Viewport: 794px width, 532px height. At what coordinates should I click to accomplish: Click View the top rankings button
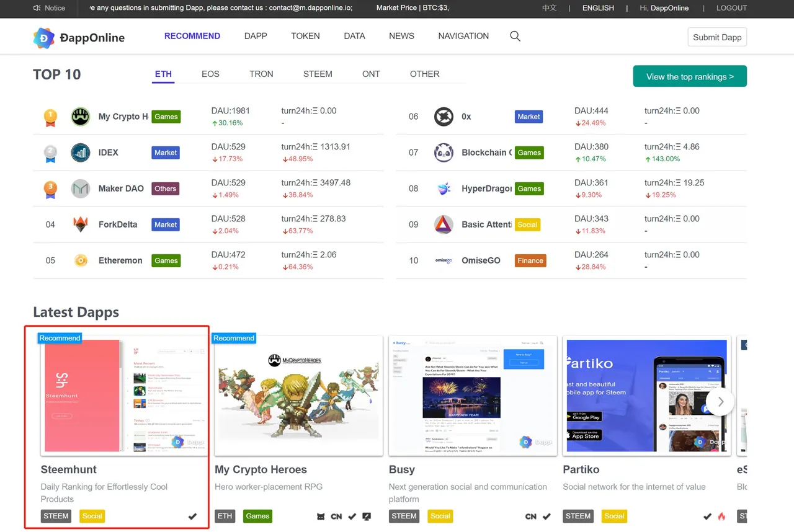[x=690, y=76]
